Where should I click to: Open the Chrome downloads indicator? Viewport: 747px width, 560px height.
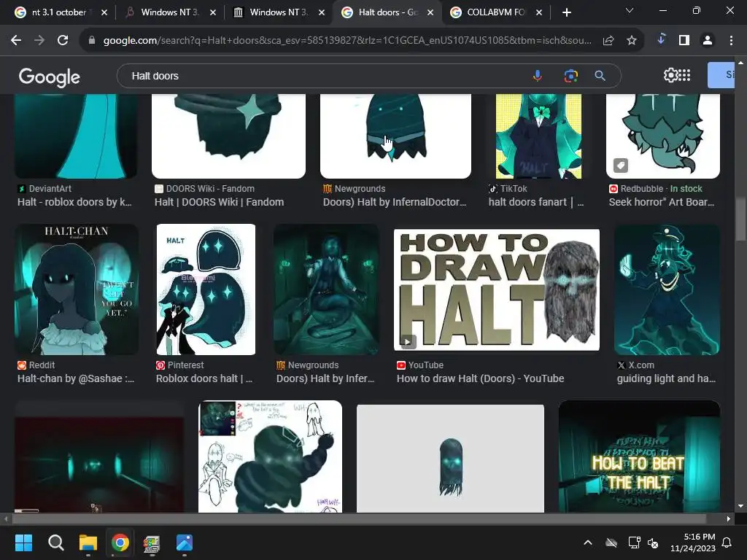(x=661, y=40)
